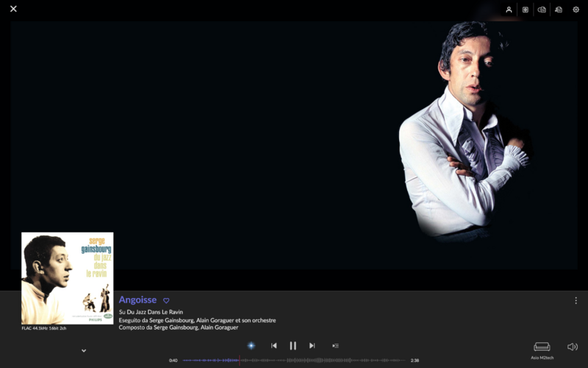Image resolution: width=588 pixels, height=368 pixels.
Task: Open the volume control speaker icon
Action: [x=572, y=347]
